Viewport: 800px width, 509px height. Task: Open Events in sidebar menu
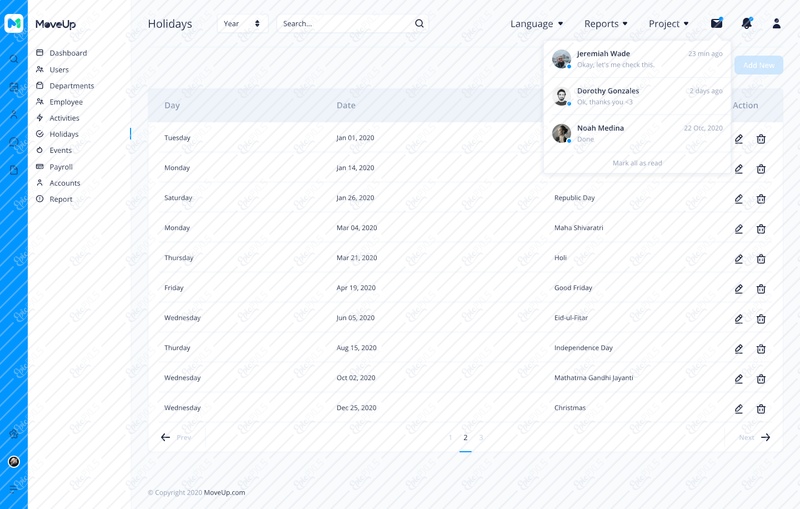pyautogui.click(x=54, y=150)
